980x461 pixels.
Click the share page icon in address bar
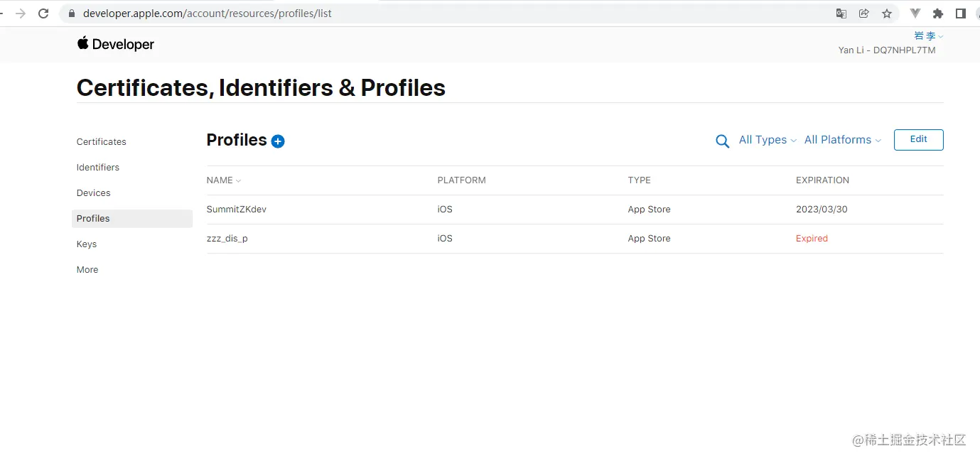point(863,13)
